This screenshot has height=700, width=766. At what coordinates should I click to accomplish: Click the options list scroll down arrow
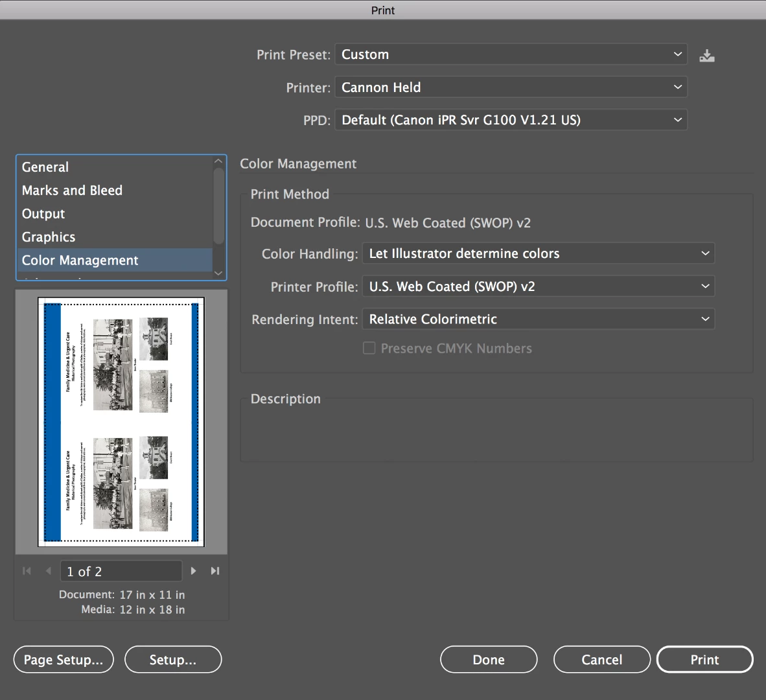coord(218,274)
